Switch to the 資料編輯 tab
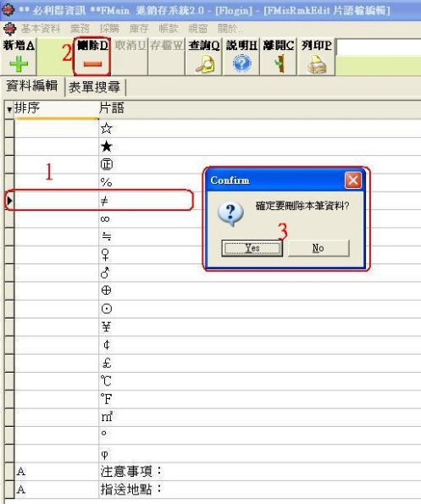421x504 pixels. pyautogui.click(x=32, y=86)
